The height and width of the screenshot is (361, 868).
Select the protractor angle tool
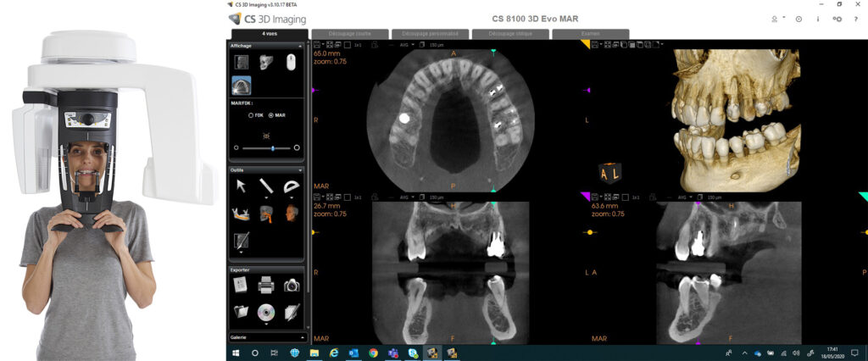[x=292, y=186]
